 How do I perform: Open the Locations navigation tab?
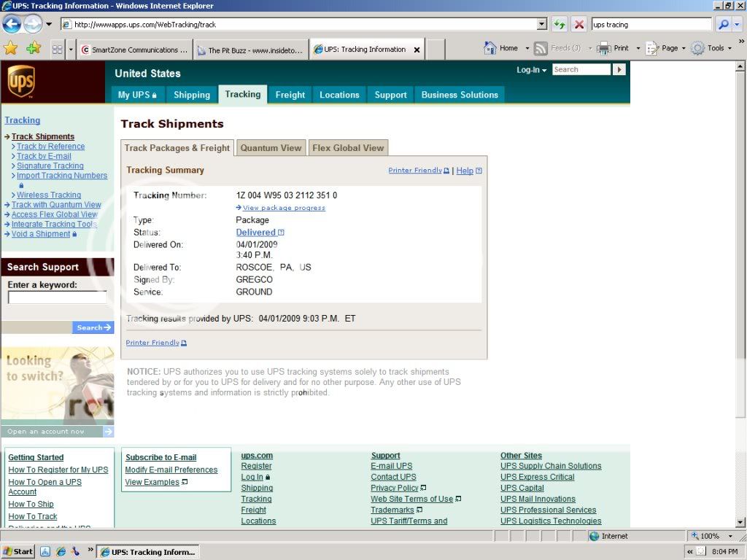[339, 95]
